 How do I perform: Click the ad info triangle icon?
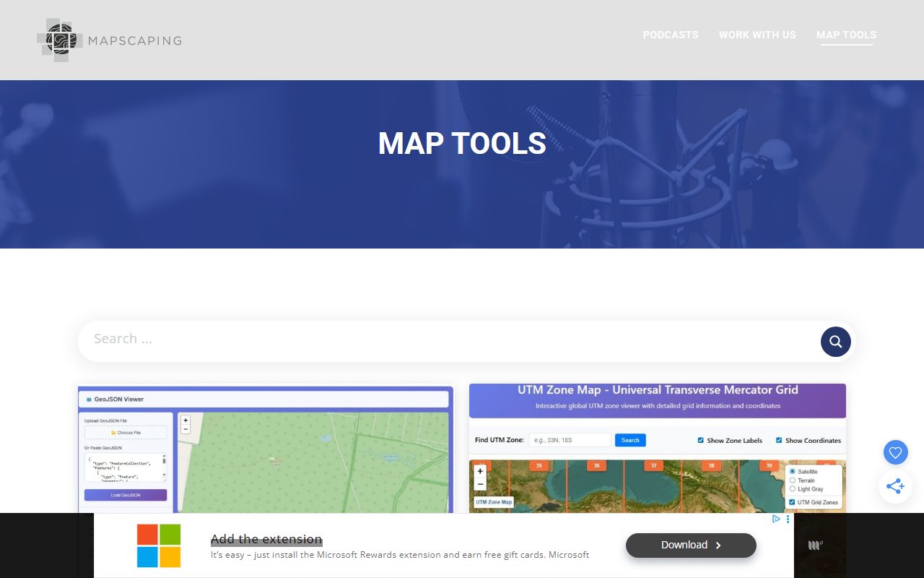[775, 519]
